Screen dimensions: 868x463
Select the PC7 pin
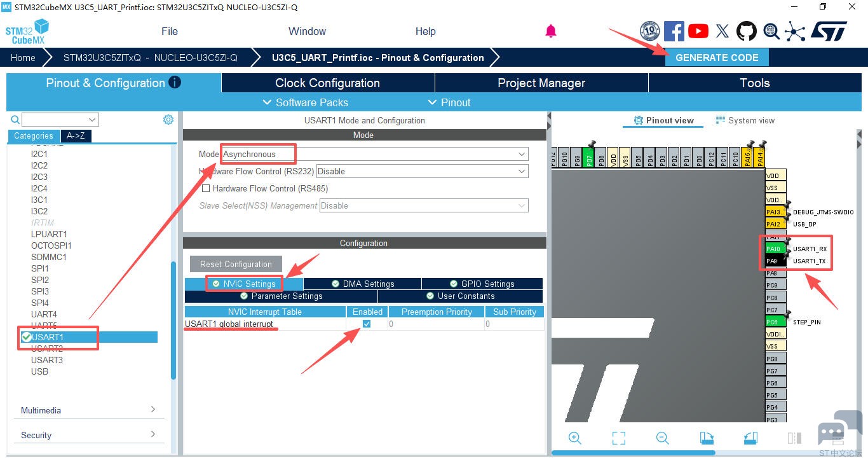[776, 310]
